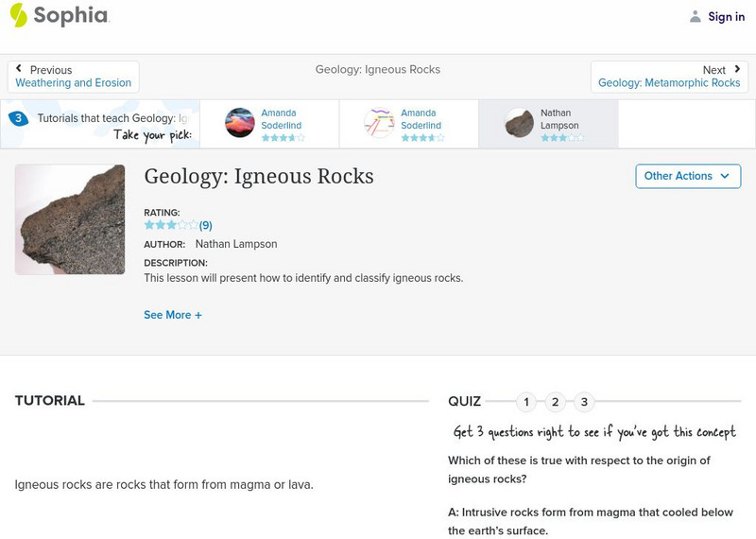This screenshot has width=756, height=539.
Task: Click the blue '3' tutorials count badge
Action: pos(17,119)
